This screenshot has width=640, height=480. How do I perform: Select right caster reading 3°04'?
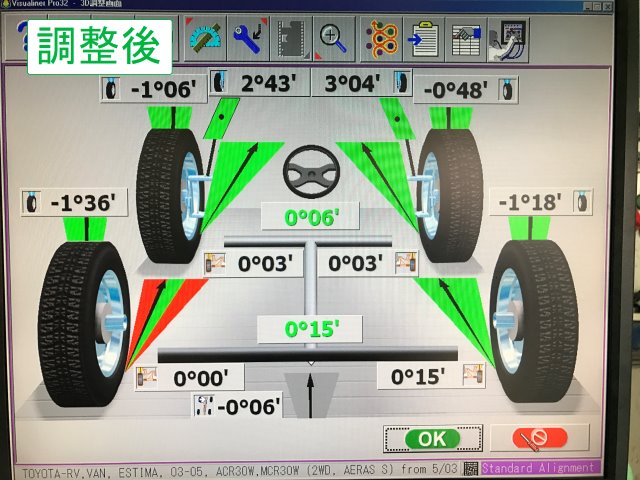click(352, 81)
